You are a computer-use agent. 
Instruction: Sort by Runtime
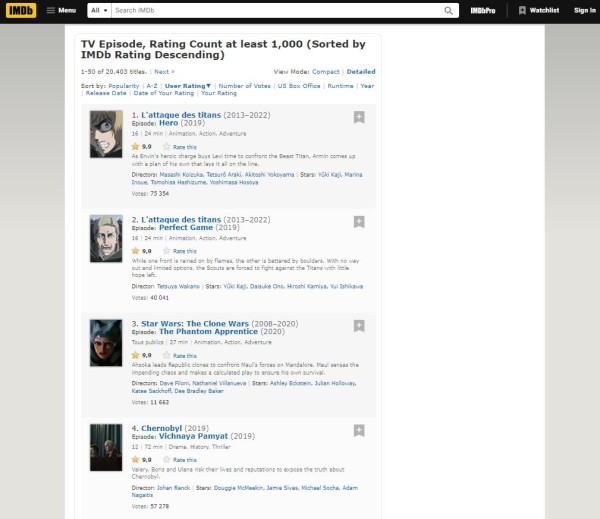pyautogui.click(x=341, y=86)
